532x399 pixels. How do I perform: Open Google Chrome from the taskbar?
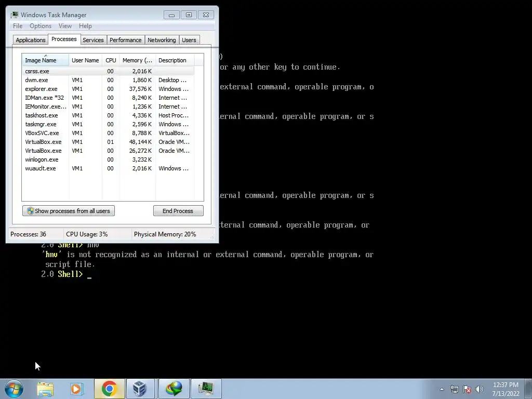[109, 389]
